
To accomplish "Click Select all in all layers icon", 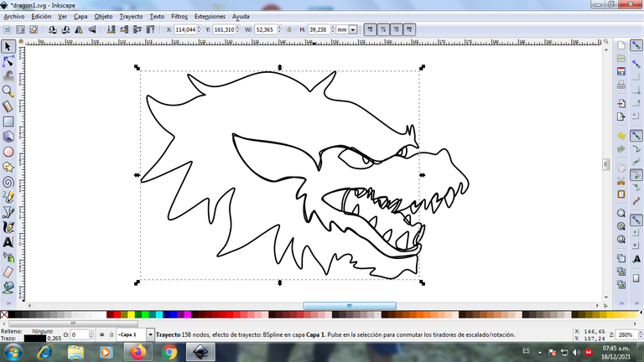I will [x=20, y=29].
